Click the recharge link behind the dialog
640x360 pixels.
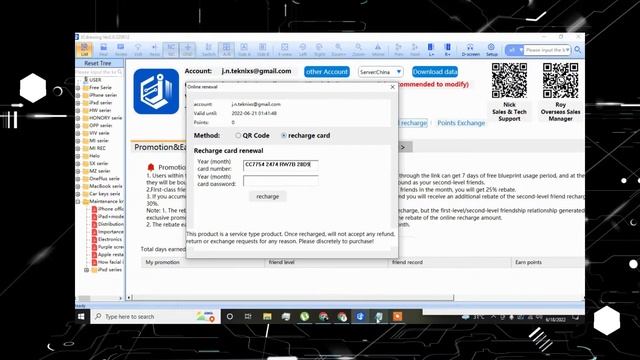coord(413,123)
